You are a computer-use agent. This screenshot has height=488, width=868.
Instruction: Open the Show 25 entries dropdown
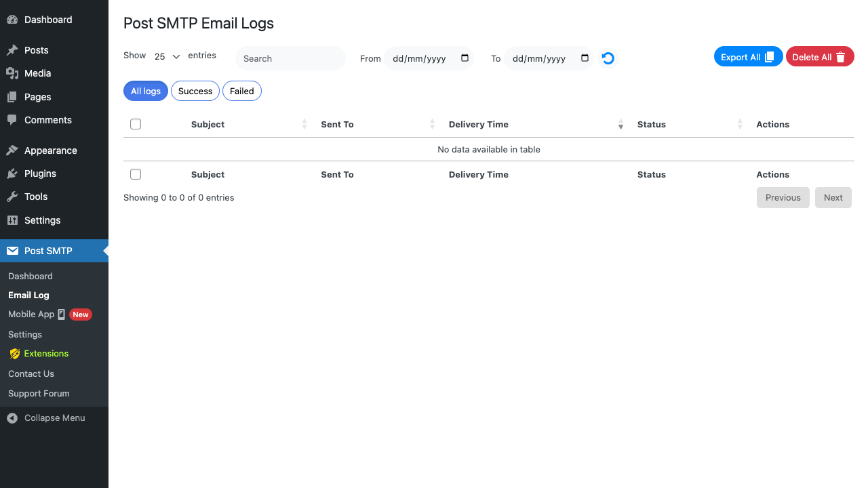(167, 57)
